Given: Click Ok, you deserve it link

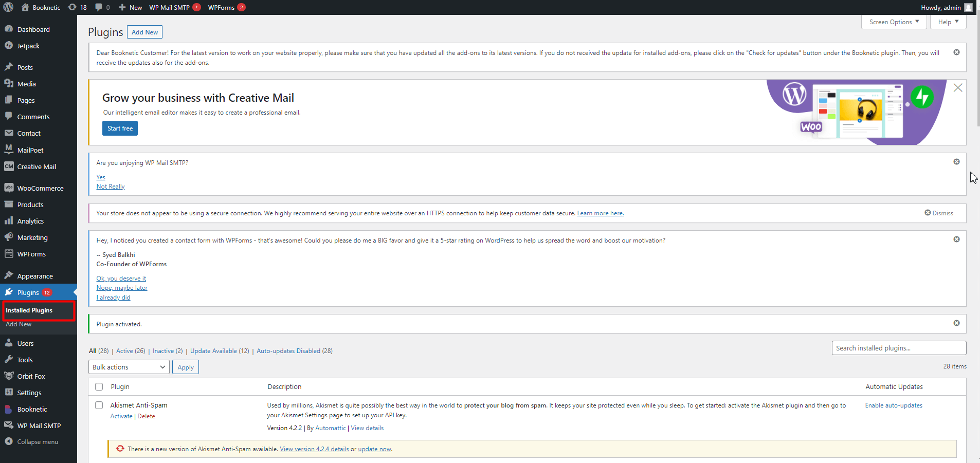Looking at the screenshot, I should coord(121,279).
